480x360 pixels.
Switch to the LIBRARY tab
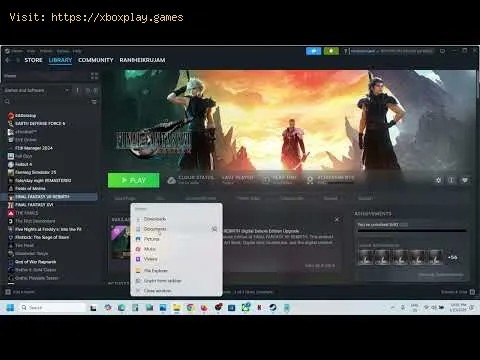click(60, 60)
